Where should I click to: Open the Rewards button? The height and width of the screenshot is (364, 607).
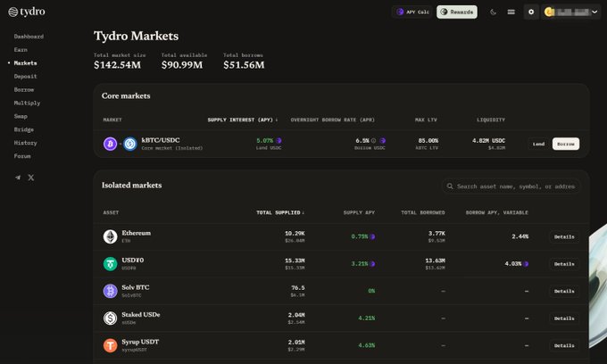[x=457, y=12]
